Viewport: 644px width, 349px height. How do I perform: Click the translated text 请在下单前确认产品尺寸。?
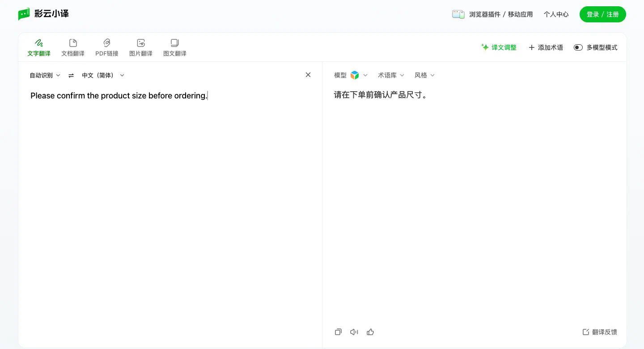click(x=381, y=95)
